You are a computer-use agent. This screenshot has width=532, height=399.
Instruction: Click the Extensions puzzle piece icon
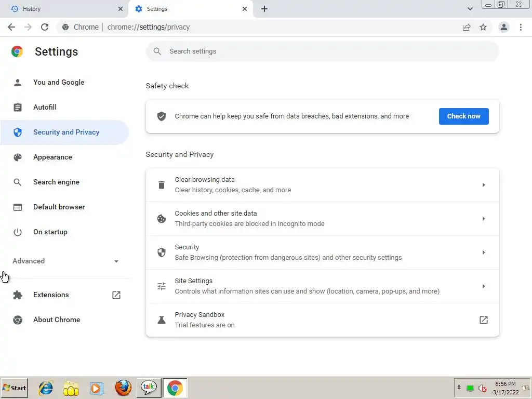point(18,295)
